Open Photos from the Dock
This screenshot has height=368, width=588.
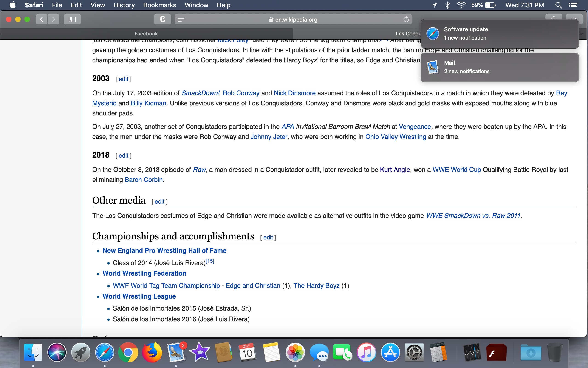tap(295, 352)
